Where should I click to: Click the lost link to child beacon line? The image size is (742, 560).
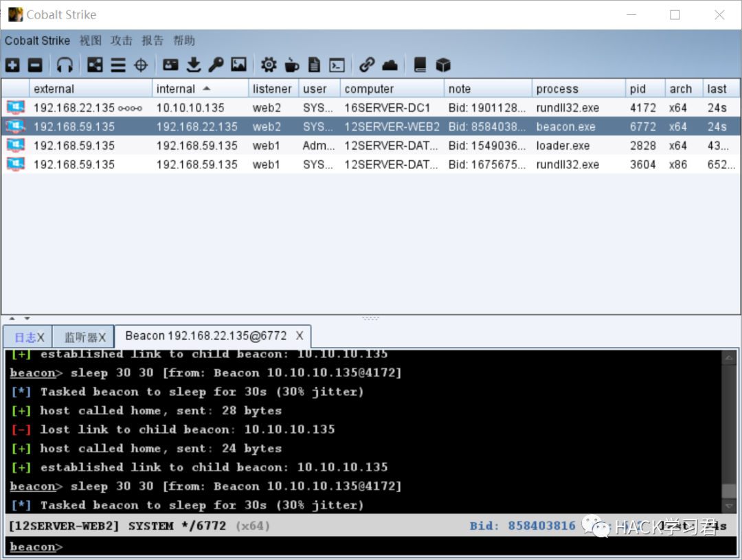click(172, 429)
